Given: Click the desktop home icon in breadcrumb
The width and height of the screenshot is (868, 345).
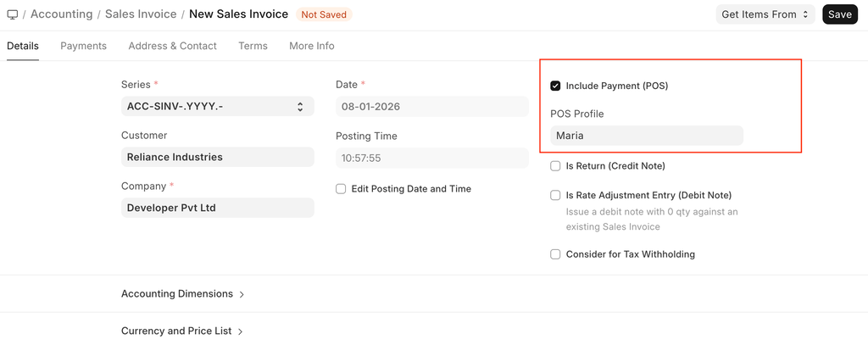Looking at the screenshot, I should [12, 14].
